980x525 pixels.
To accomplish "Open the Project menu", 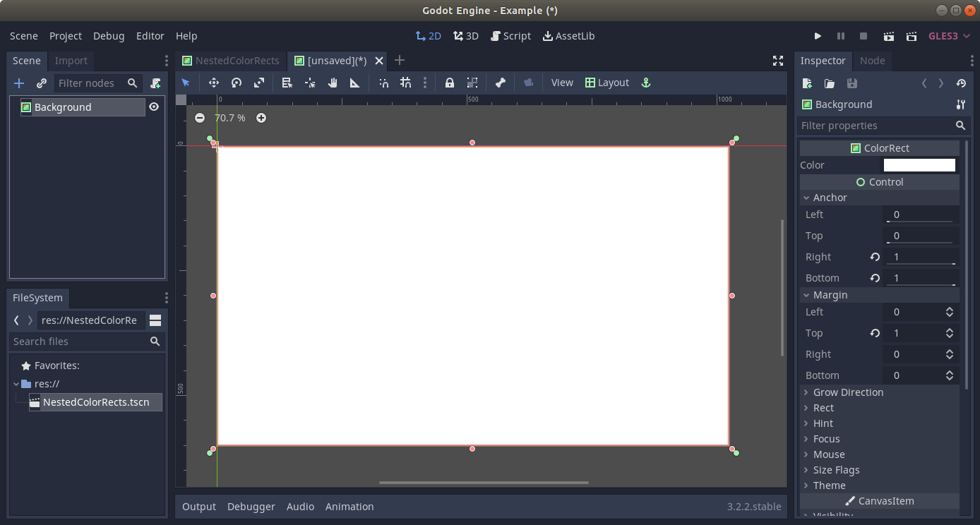I will [x=66, y=36].
